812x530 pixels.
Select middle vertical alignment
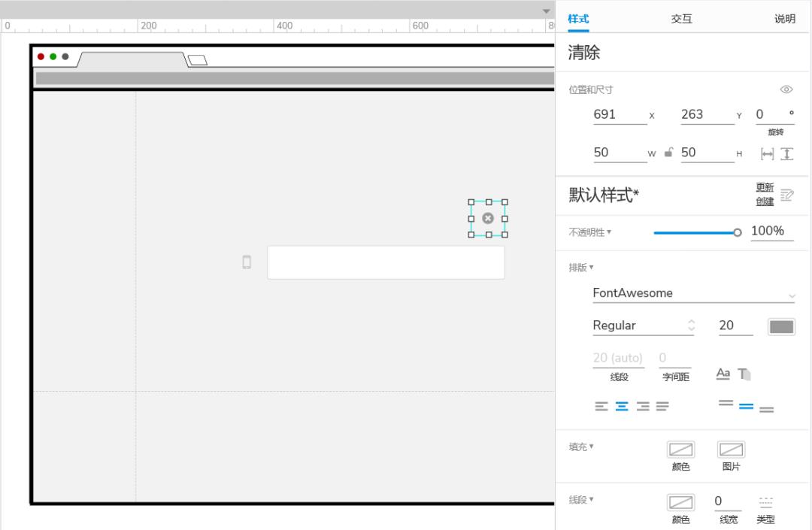click(747, 406)
